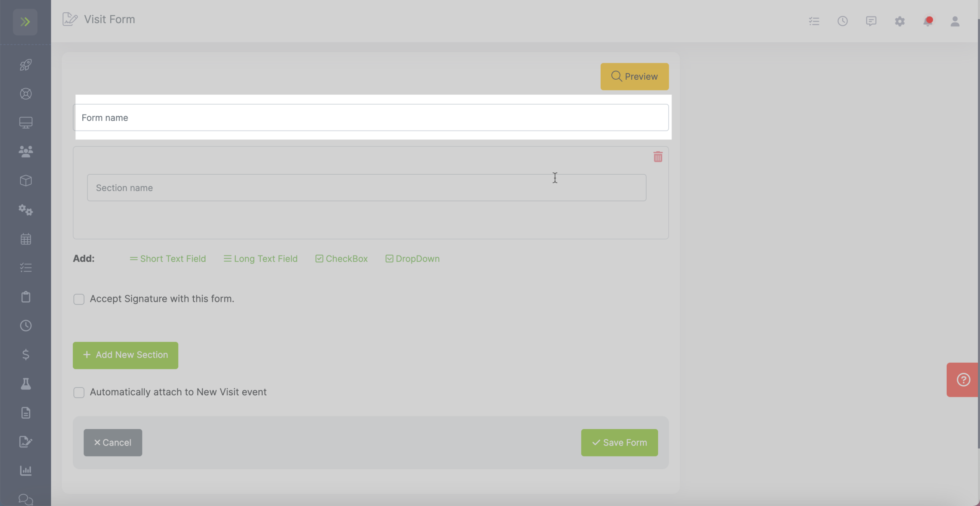The image size is (980, 506).
Task: Open the users group icon in sidebar
Action: coord(26,152)
